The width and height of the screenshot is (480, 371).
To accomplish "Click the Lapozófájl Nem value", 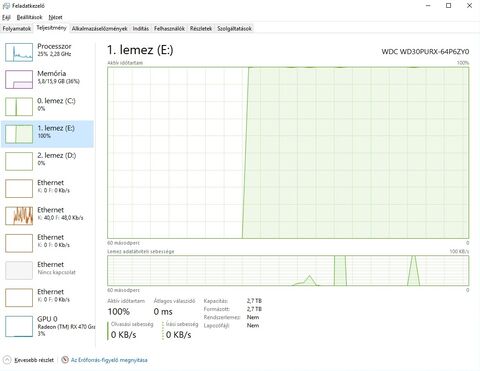I will (253, 325).
